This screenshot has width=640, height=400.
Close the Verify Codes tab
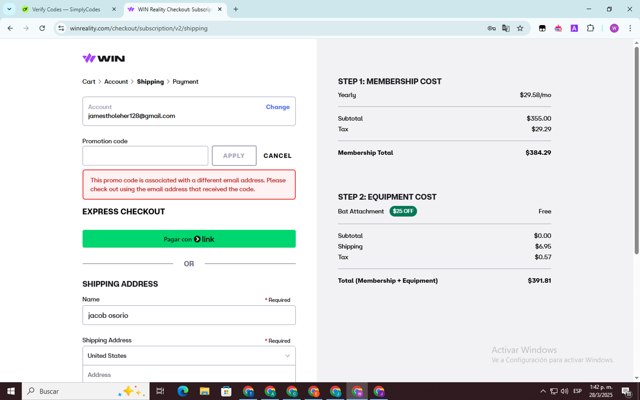pos(114,9)
